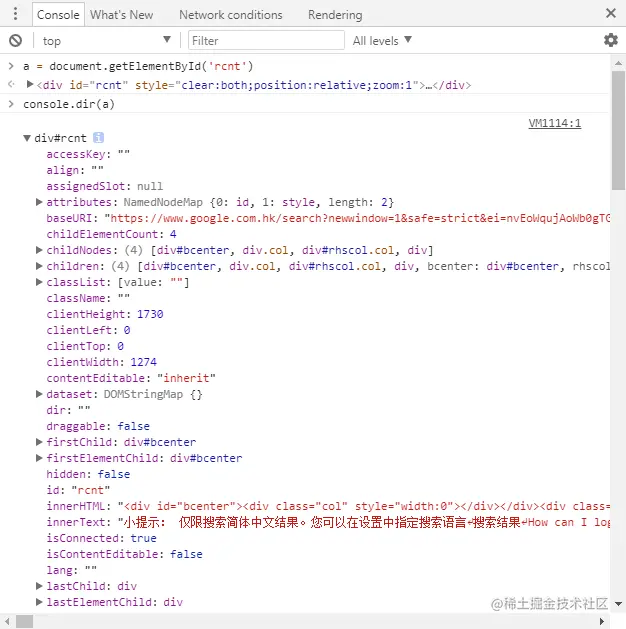
Task: Close the DevTools drawer
Action: (611, 13)
